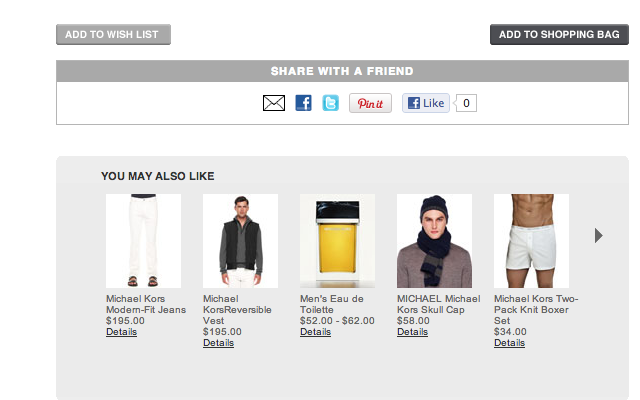
Task: View Details for Skull Cap
Action: coord(412,332)
